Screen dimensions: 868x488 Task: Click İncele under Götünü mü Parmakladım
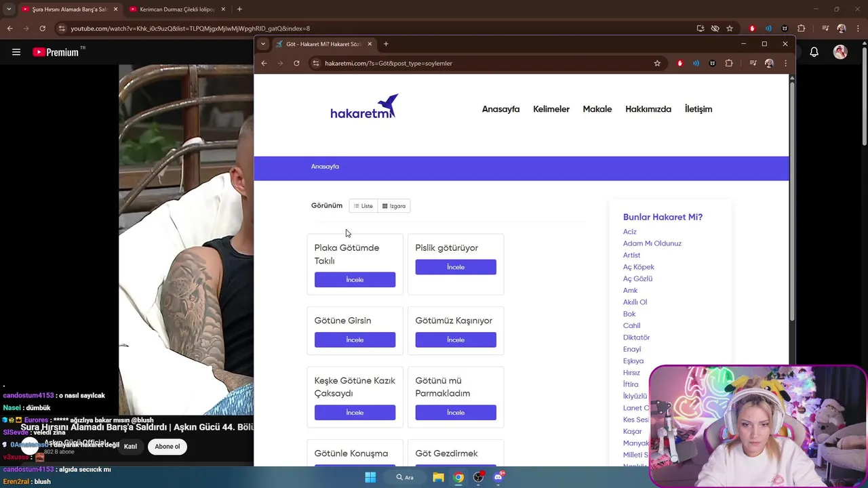456,413
